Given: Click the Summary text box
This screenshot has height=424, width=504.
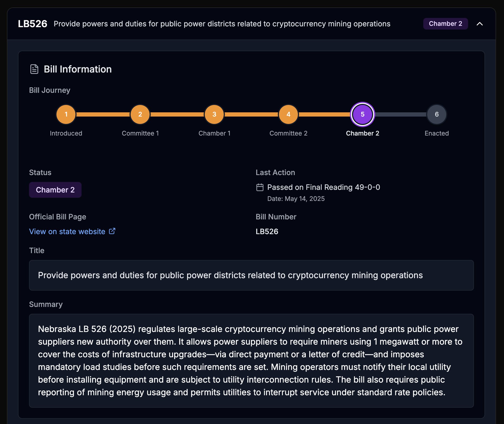Looking at the screenshot, I should pos(251,360).
